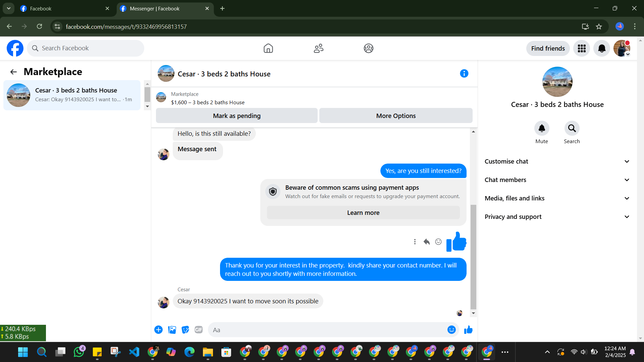View site information in address bar
The width and height of the screenshot is (644, 362).
click(57, 26)
